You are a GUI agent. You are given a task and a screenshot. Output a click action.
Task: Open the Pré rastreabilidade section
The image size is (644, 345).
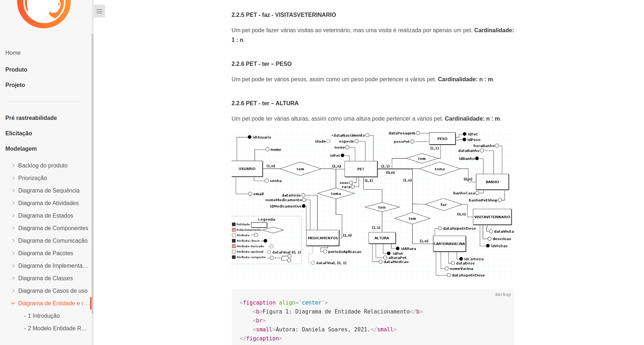pos(31,118)
